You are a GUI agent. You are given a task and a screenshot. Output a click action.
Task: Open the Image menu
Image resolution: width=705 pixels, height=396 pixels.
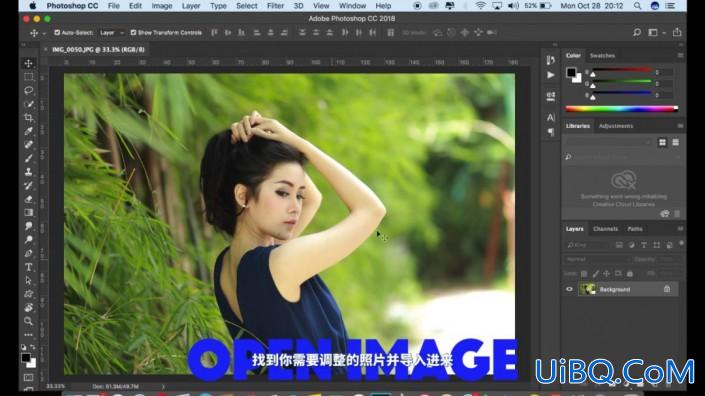[x=162, y=6]
